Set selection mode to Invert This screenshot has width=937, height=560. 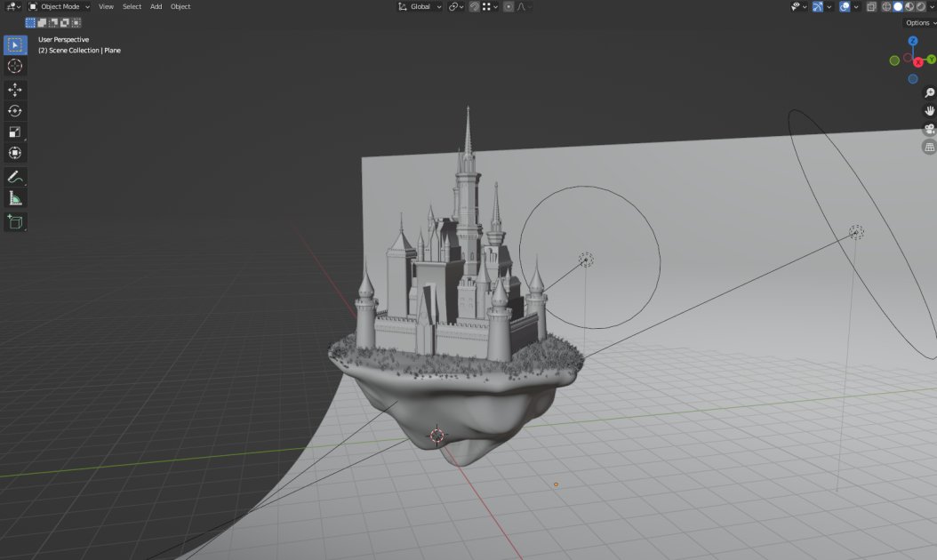pyautogui.click(x=65, y=23)
